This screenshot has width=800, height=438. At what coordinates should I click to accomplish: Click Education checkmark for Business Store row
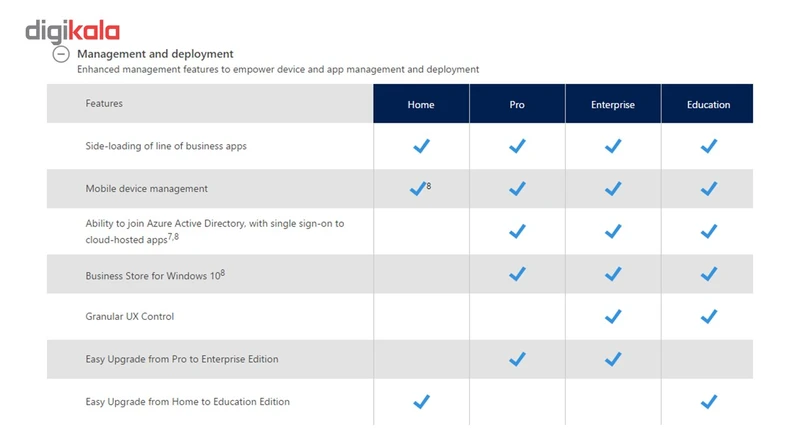pyautogui.click(x=708, y=274)
